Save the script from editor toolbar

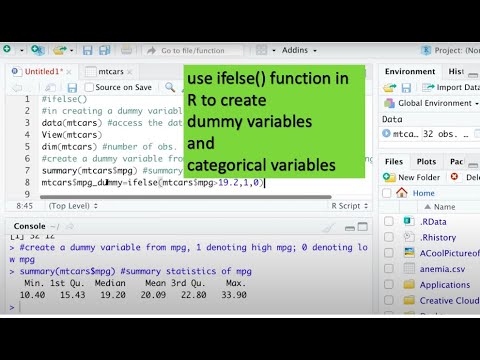pos(72,88)
